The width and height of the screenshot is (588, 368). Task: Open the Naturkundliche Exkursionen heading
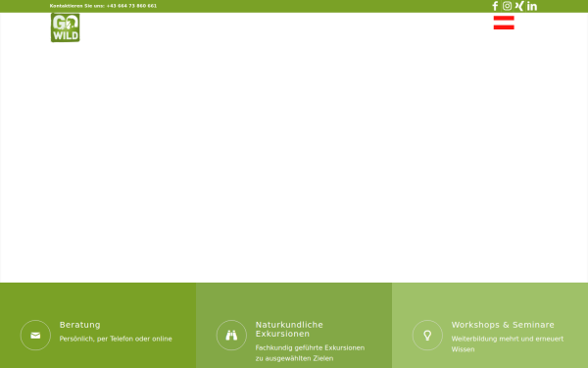click(289, 330)
